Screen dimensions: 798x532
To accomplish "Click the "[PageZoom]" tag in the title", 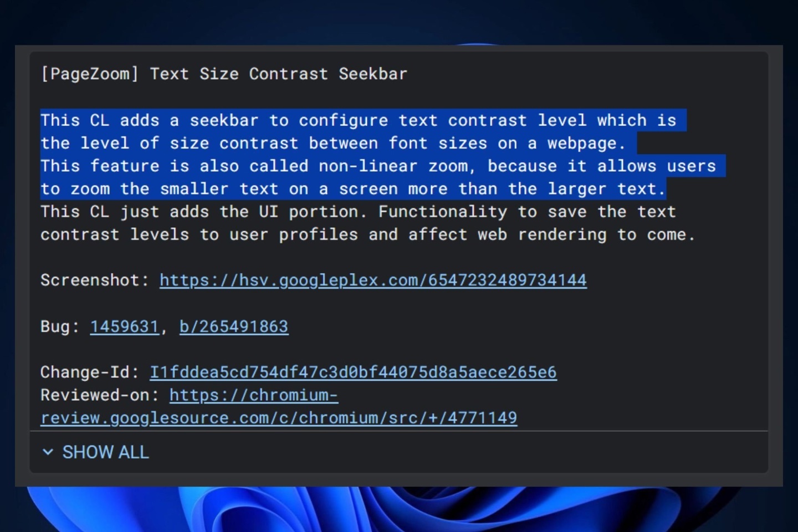I will [89, 74].
